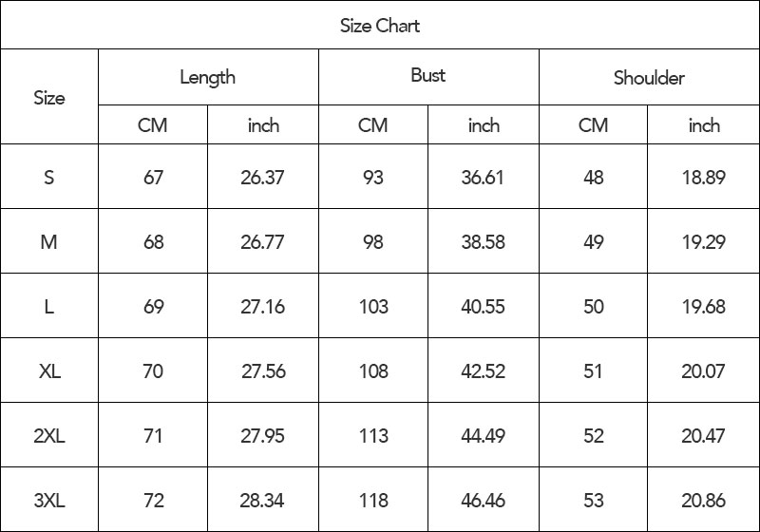Select the 2XL size row label
Screen dimensions: 760x532
point(49,436)
